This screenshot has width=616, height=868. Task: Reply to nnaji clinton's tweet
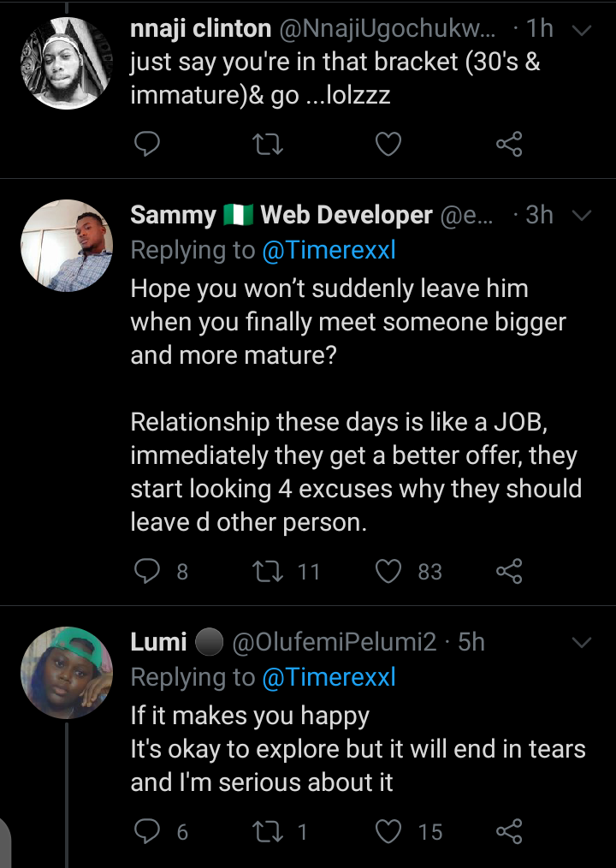[x=147, y=144]
